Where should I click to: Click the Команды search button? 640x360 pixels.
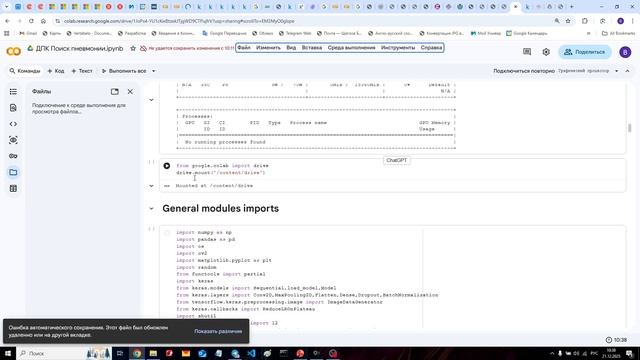(25, 71)
